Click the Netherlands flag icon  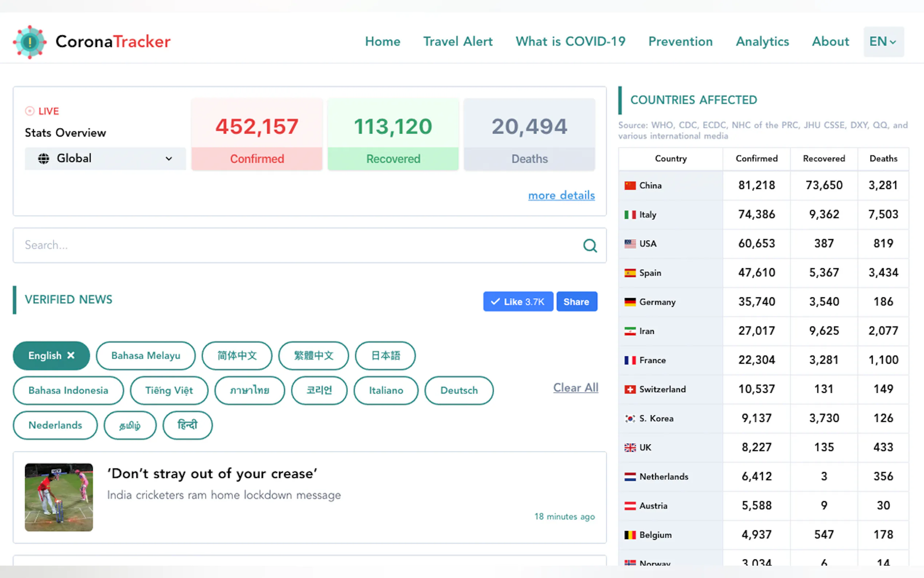(x=630, y=476)
